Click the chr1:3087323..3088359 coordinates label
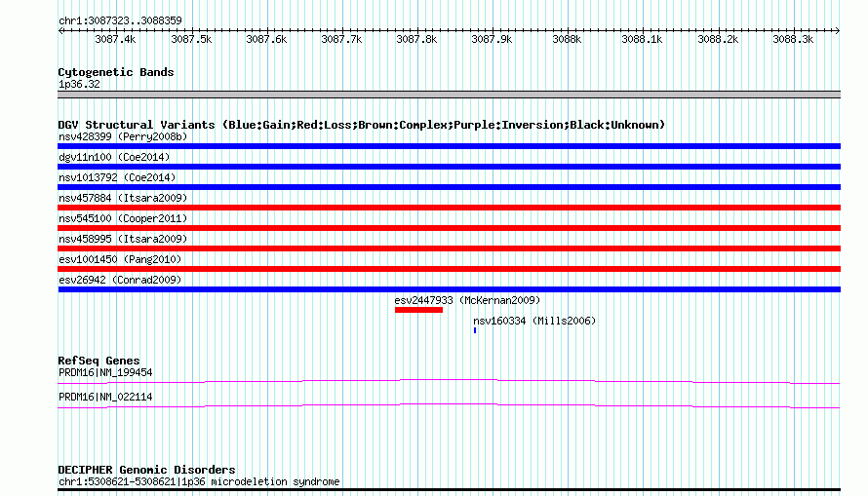Screen dimensions: 868x496 coord(120,20)
